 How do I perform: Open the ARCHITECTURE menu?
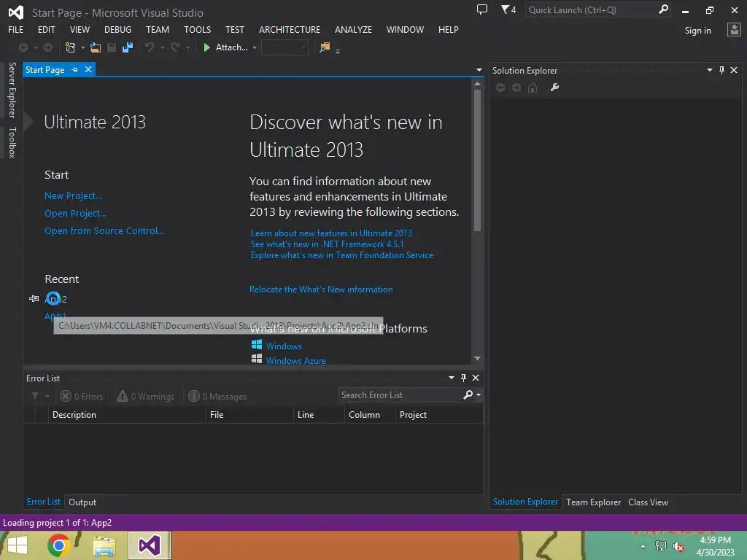(x=290, y=29)
